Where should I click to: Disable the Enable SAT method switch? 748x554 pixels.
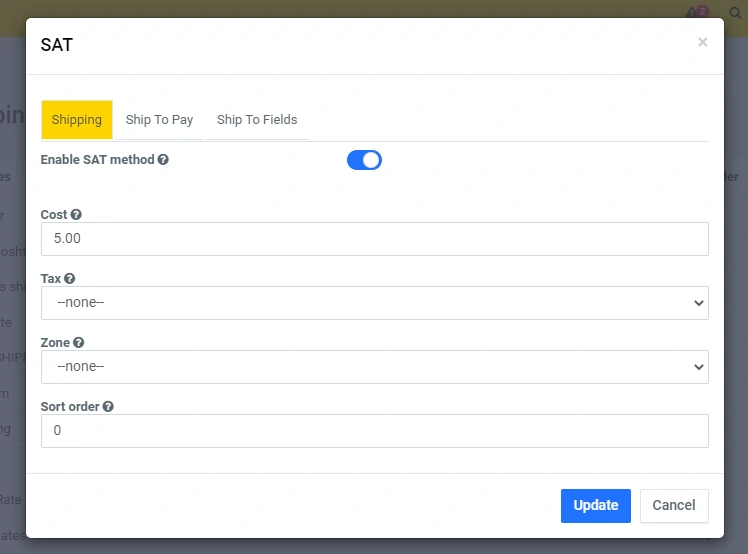pyautogui.click(x=364, y=160)
